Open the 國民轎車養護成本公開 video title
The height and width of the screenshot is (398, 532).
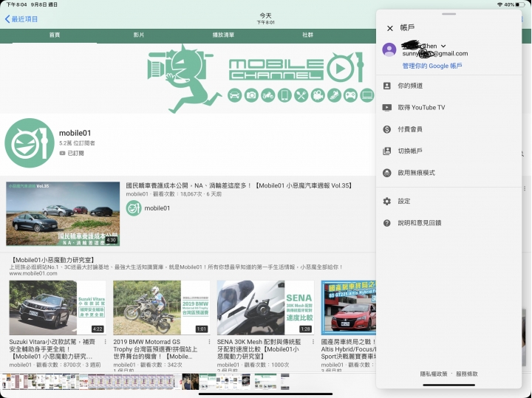point(239,185)
